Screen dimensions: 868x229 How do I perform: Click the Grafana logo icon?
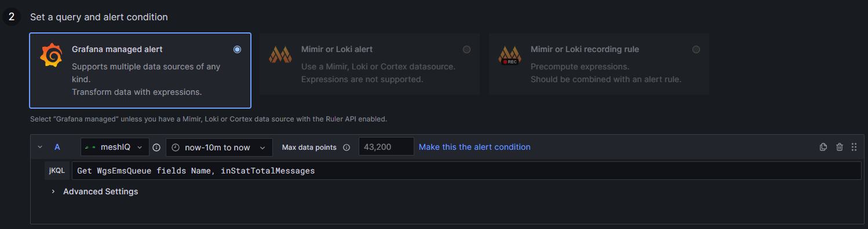(51, 55)
